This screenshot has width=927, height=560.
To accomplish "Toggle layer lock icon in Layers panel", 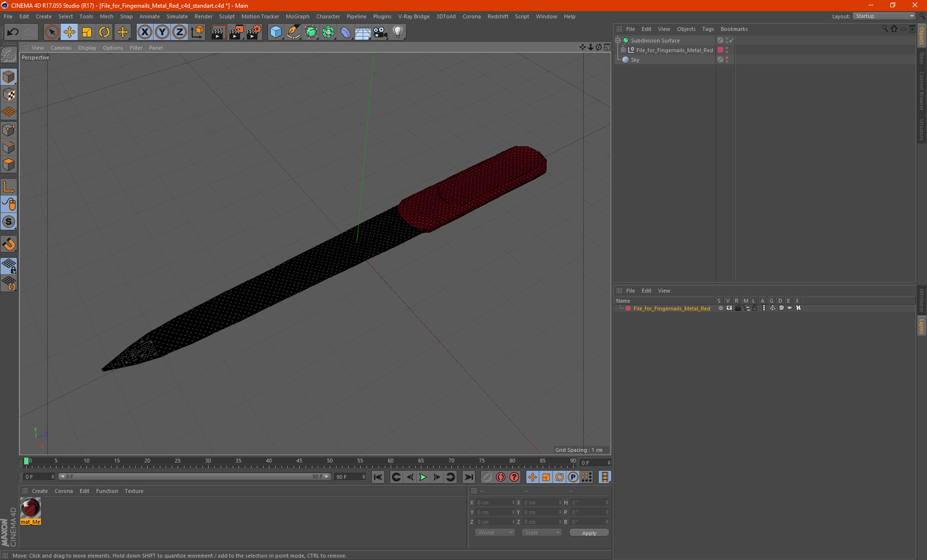I will coord(755,308).
